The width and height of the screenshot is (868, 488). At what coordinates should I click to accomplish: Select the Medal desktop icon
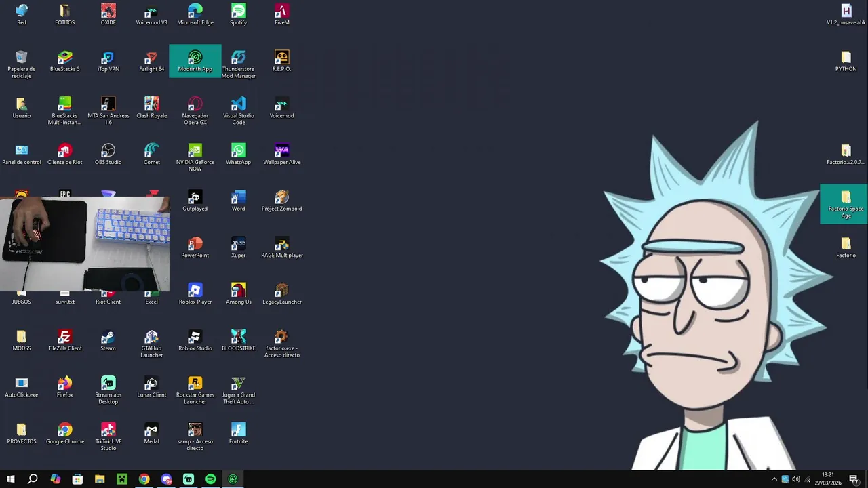click(x=151, y=434)
